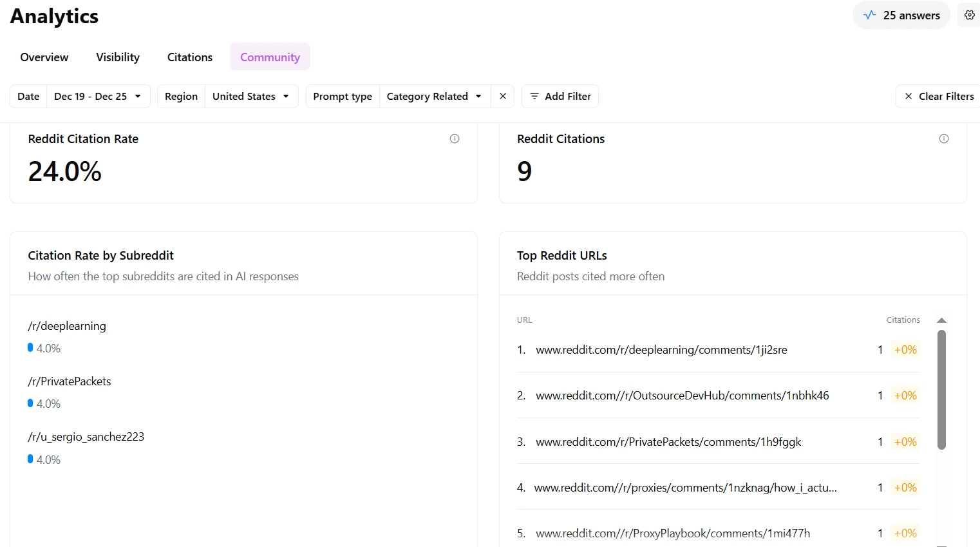Sort by Citations arrow icon
The image size is (980, 547).
(x=941, y=320)
